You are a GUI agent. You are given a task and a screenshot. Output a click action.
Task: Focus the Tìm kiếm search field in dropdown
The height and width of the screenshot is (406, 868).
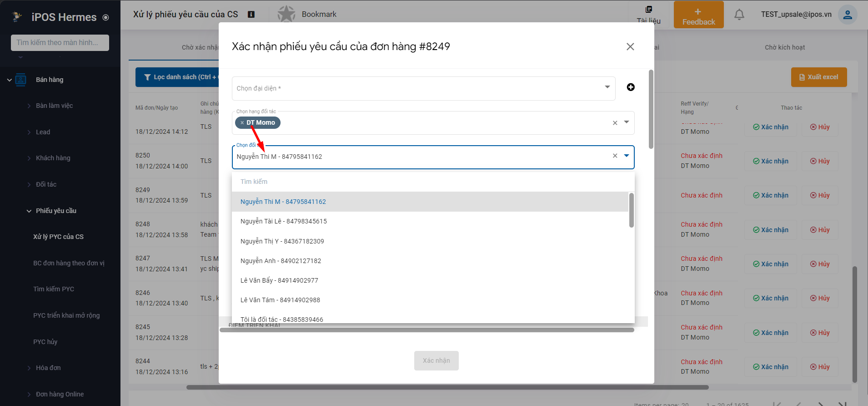(x=432, y=182)
